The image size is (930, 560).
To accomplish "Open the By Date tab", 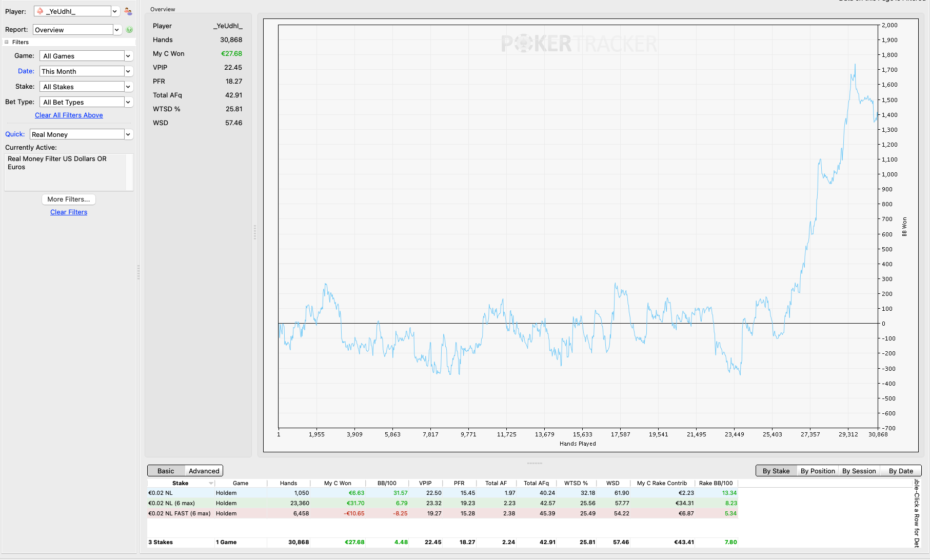I will 901,471.
